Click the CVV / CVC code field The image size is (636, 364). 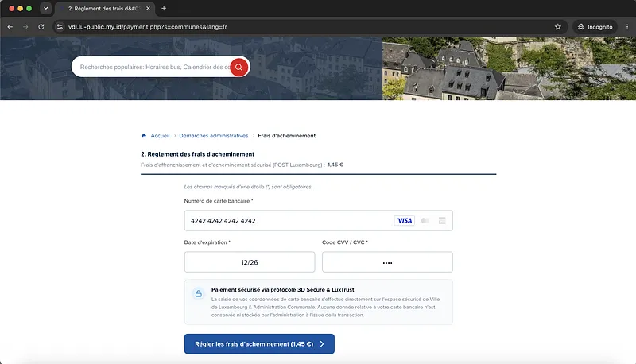[x=387, y=262]
